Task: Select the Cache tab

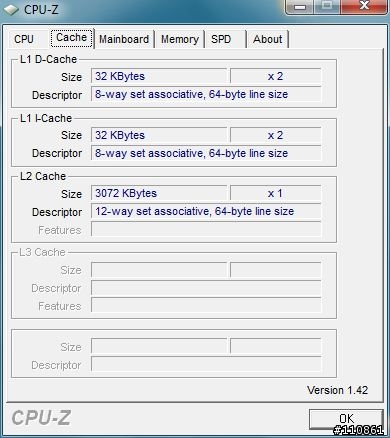Action: (72, 38)
